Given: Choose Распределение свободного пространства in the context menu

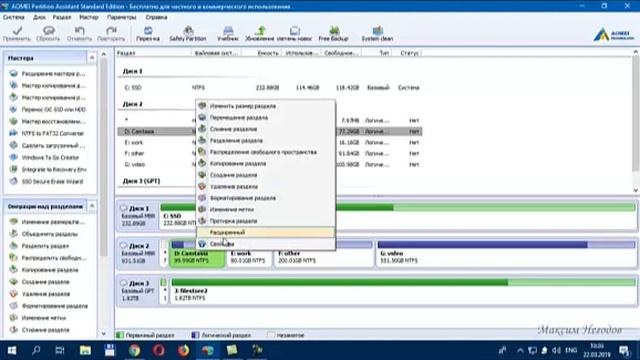Looking at the screenshot, I should (x=265, y=152).
